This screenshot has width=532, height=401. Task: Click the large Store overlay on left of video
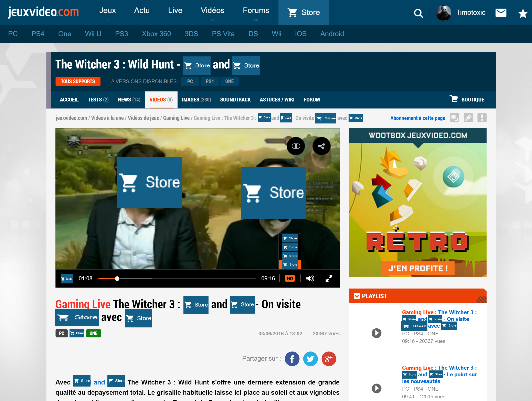click(149, 183)
